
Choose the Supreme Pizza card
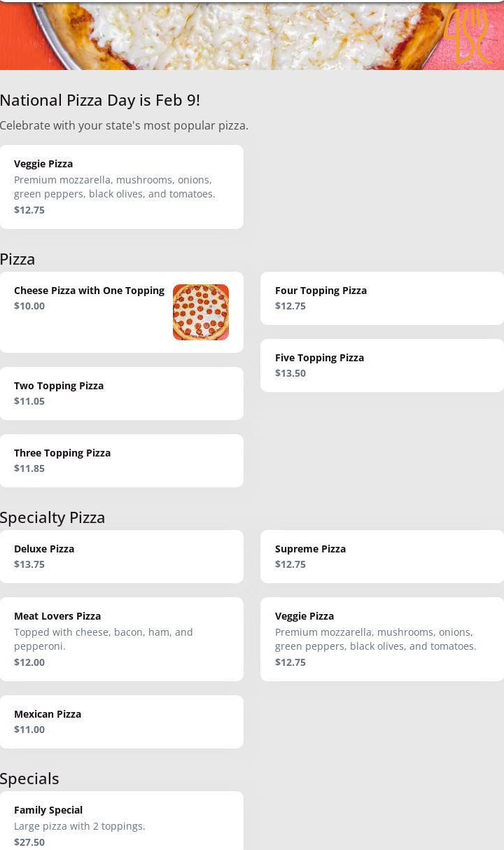[x=381, y=557]
